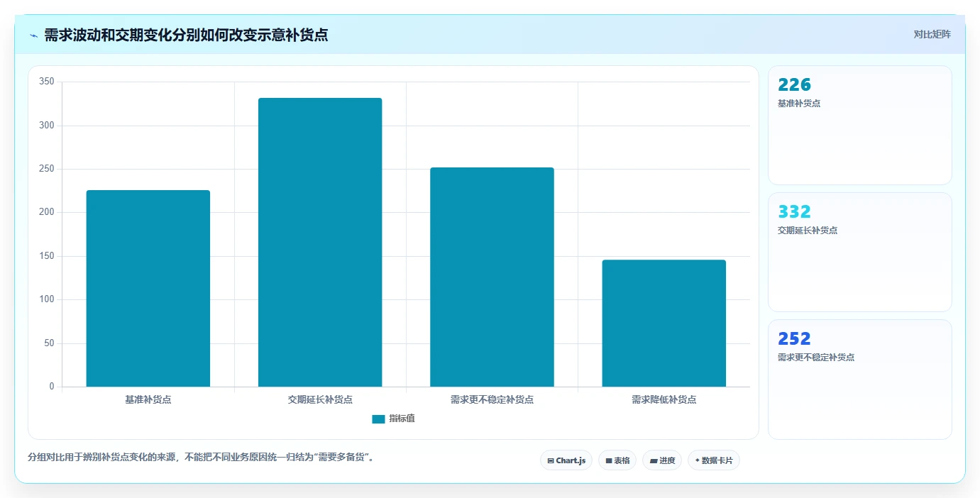Click the 200 y-axis tick label
Screen dimensions: 980x498
[x=47, y=212]
